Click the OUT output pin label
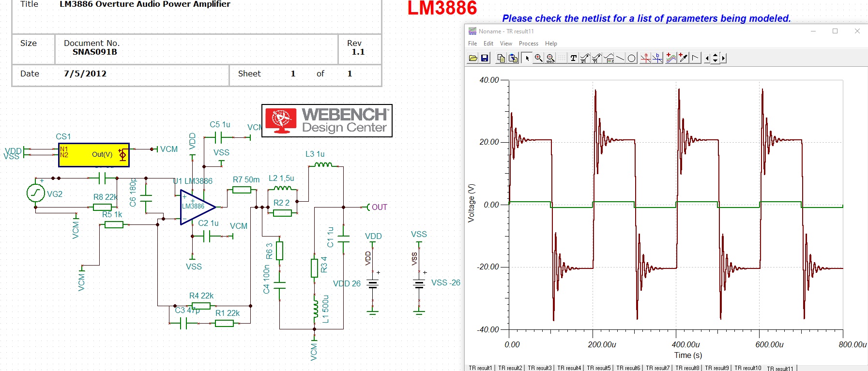The width and height of the screenshot is (868, 371). click(x=379, y=207)
